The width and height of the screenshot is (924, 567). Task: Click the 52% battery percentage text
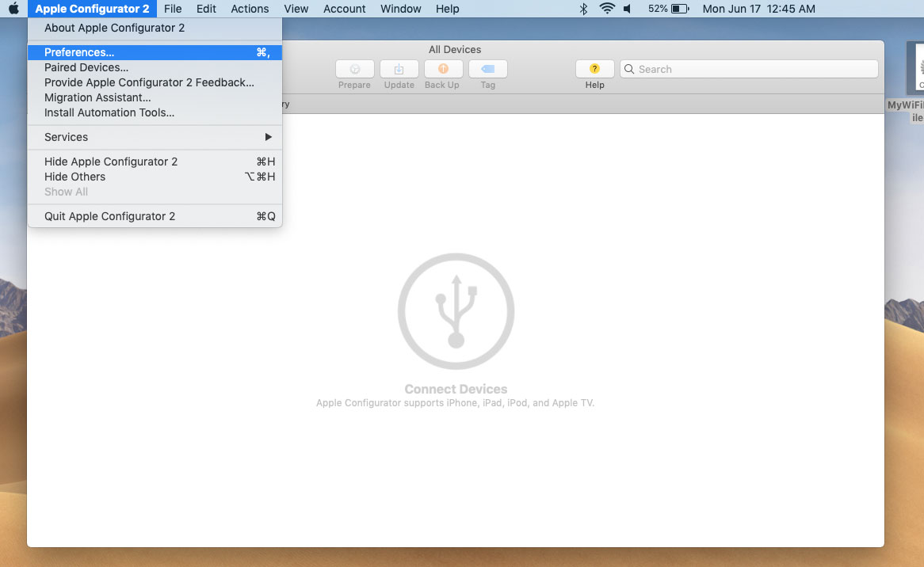click(x=658, y=9)
